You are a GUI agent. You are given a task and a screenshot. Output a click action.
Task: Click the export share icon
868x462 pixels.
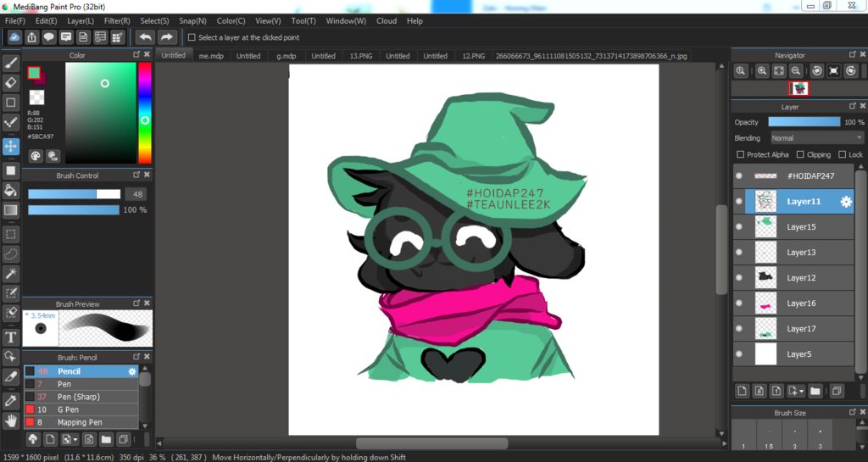pyautogui.click(x=31, y=37)
